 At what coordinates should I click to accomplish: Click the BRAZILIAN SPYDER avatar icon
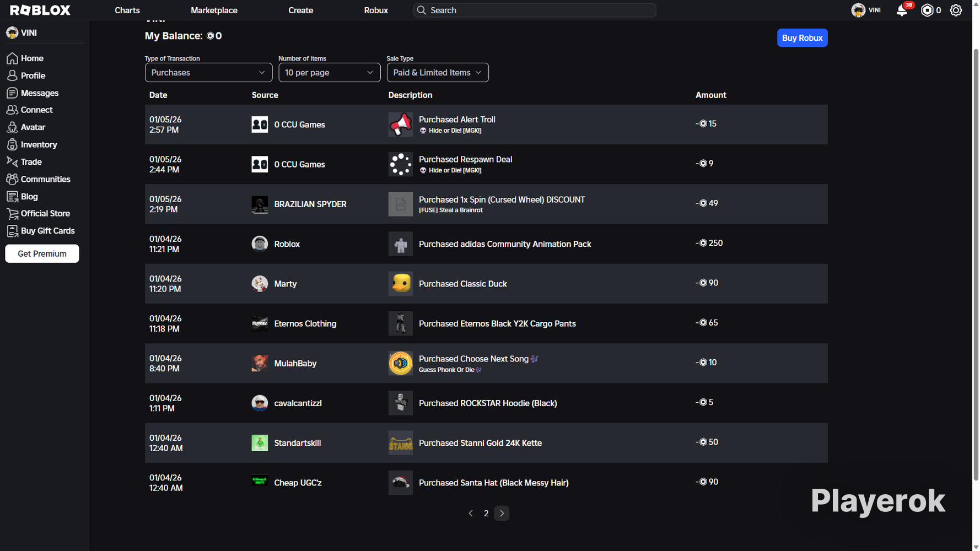click(260, 204)
